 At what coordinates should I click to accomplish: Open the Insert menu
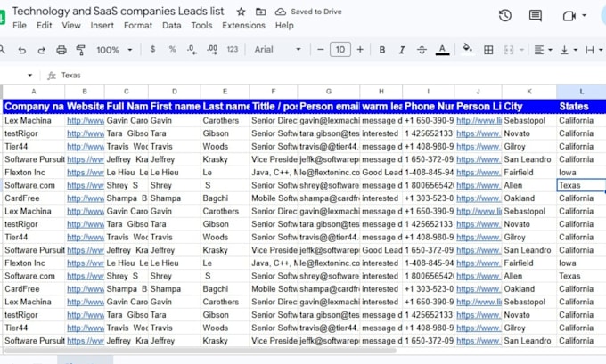coord(102,26)
